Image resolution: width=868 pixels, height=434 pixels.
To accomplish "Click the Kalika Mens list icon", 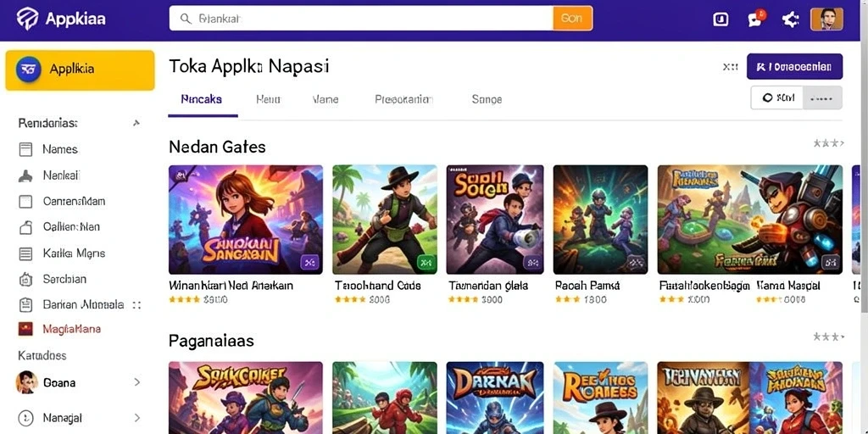I will tap(25, 253).
